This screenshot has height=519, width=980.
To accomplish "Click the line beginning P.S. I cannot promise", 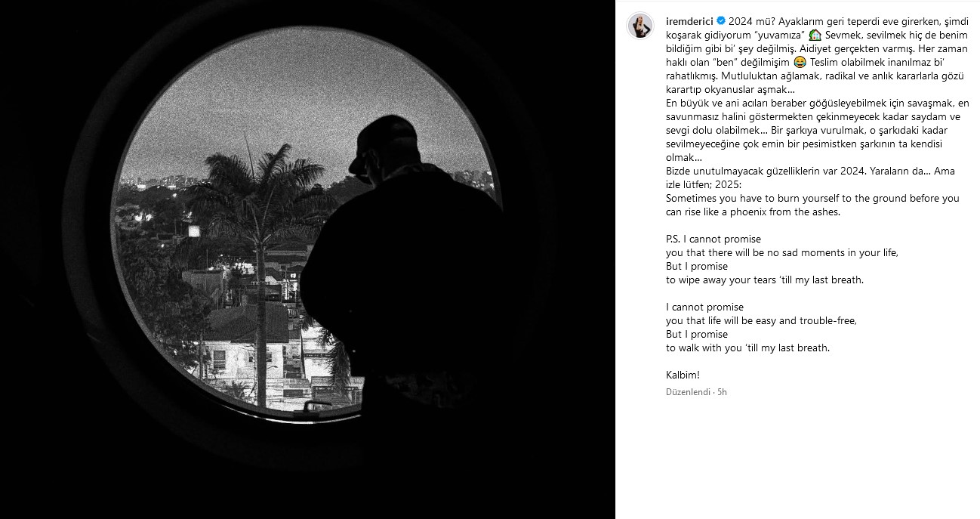I will [703, 239].
